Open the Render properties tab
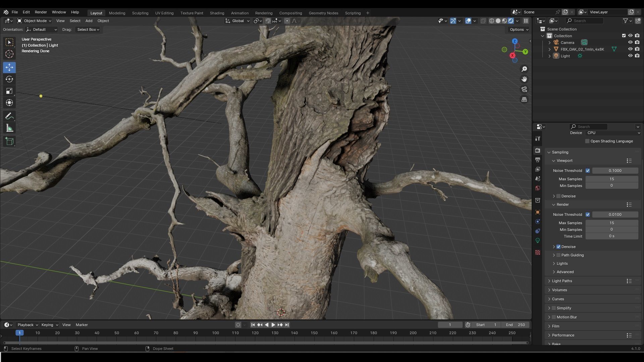 pos(538,150)
